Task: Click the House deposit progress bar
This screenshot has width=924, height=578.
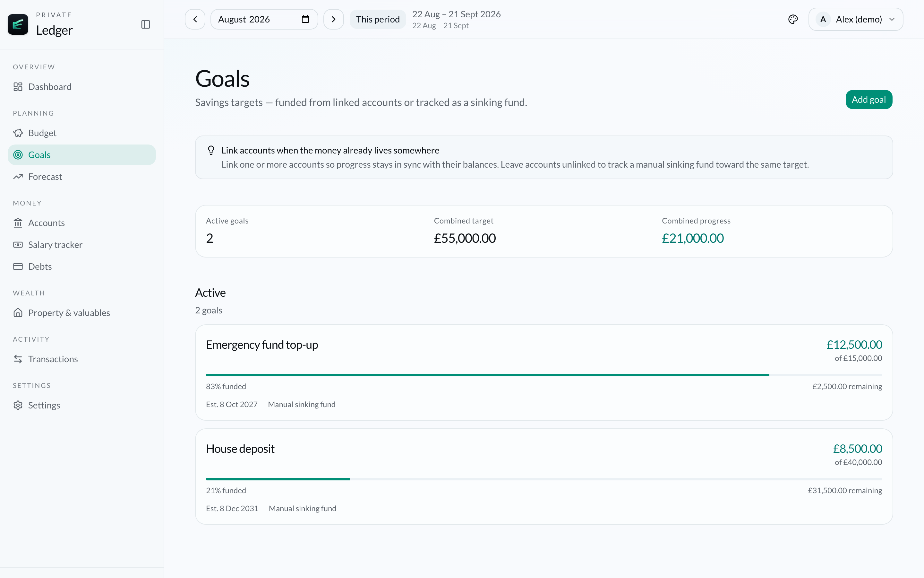Action: (x=544, y=479)
